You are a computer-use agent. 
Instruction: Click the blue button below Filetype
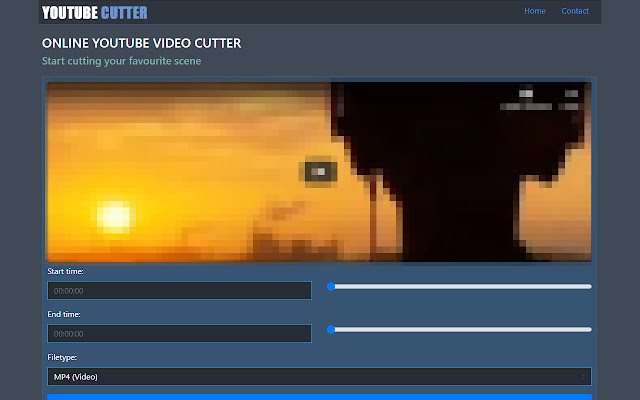point(319,397)
